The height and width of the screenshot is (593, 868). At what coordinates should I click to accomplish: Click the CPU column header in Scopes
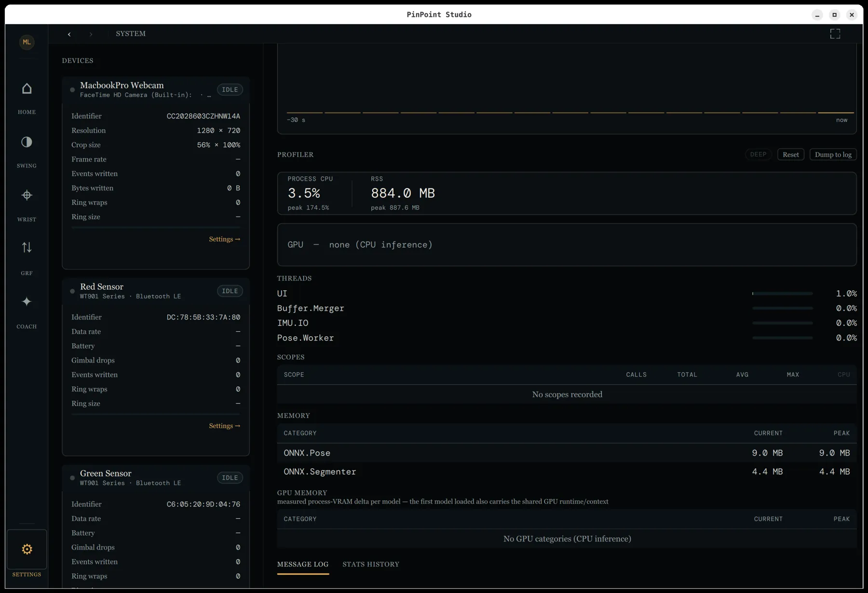pyautogui.click(x=843, y=375)
